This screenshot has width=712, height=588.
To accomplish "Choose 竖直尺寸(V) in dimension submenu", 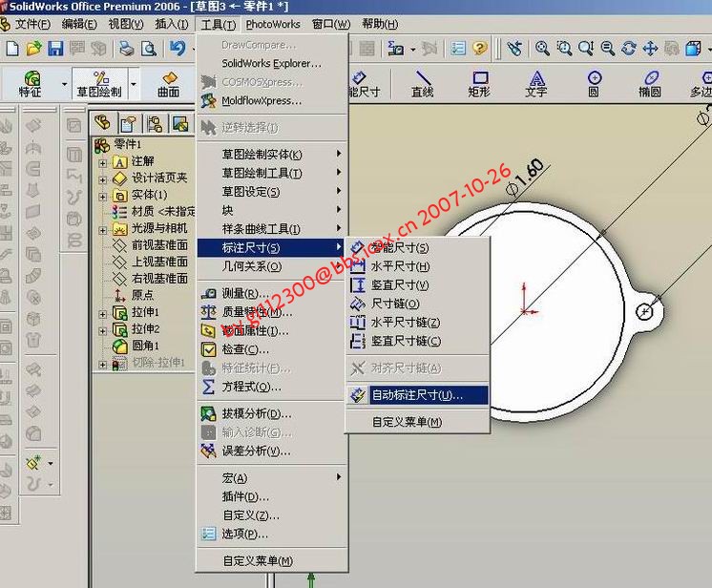I will tap(418, 285).
